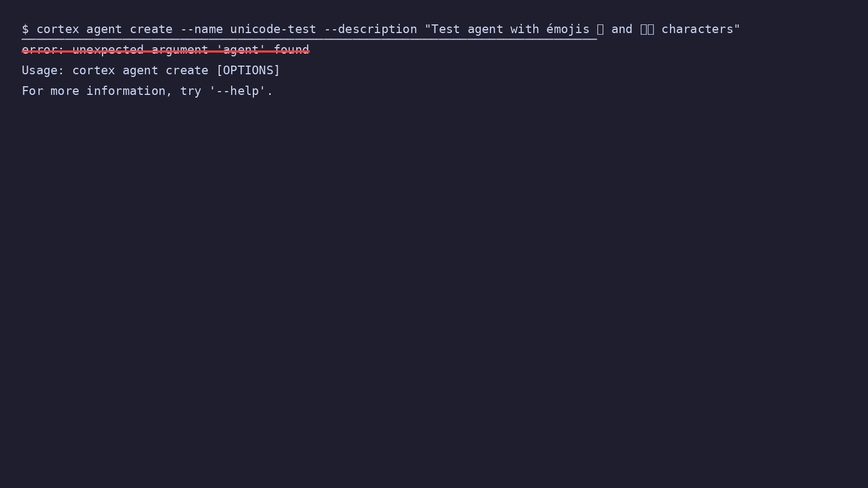This screenshot has height=488, width=868.
Task: Click the word found ending the error line
Action: (291, 50)
